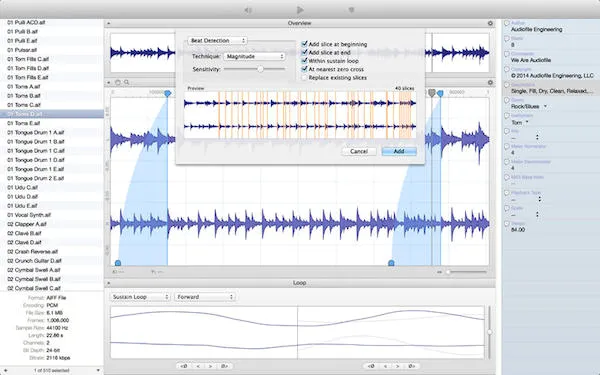Screen dimensions: 600x375
Task: Select file 01 Udu C.aif
Action: tap(52, 188)
